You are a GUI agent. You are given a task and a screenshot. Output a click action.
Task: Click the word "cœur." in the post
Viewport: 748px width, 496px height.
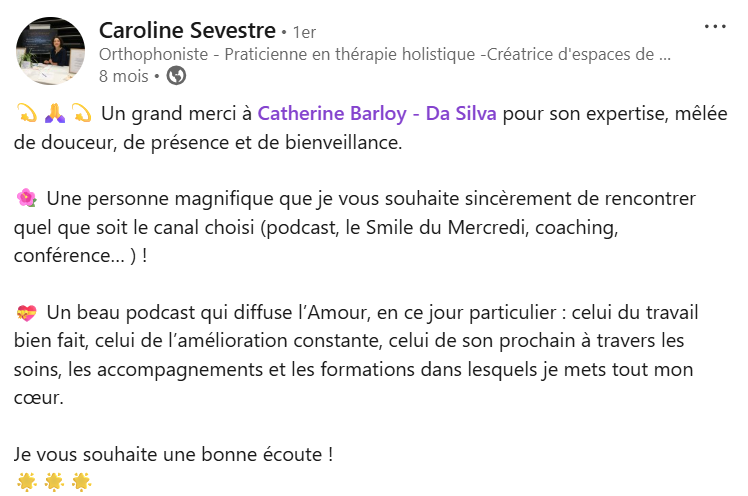coord(39,398)
